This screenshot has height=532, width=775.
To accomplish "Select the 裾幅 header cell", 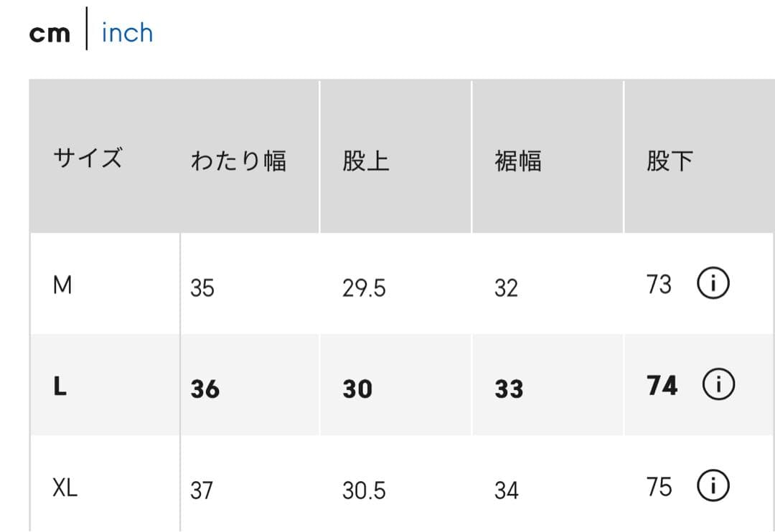I will click(x=517, y=161).
